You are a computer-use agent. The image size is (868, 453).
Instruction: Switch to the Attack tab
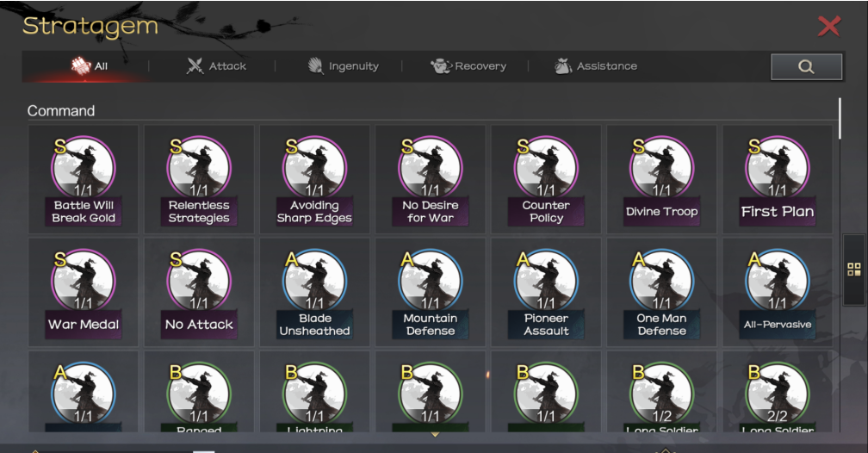coord(217,66)
